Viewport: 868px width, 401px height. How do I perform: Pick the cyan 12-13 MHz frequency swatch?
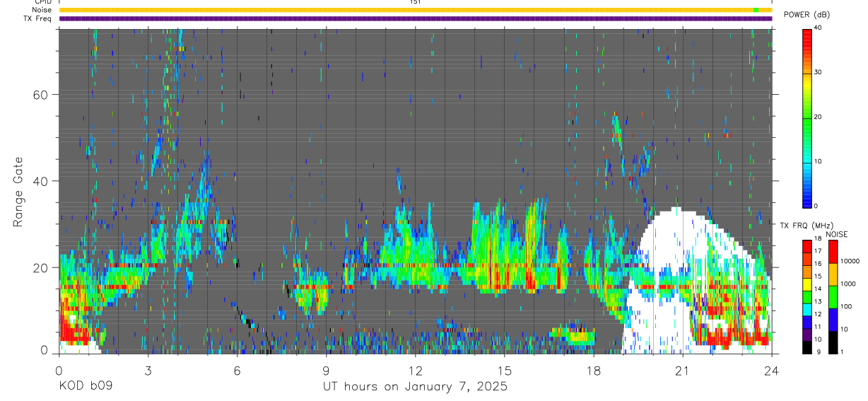[807, 308]
